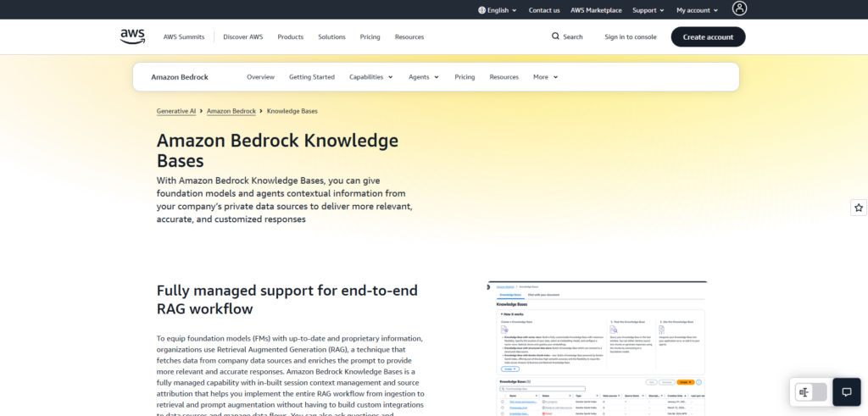868x416 pixels.
Task: Open the AWS Marketplace link
Action: pyautogui.click(x=596, y=10)
